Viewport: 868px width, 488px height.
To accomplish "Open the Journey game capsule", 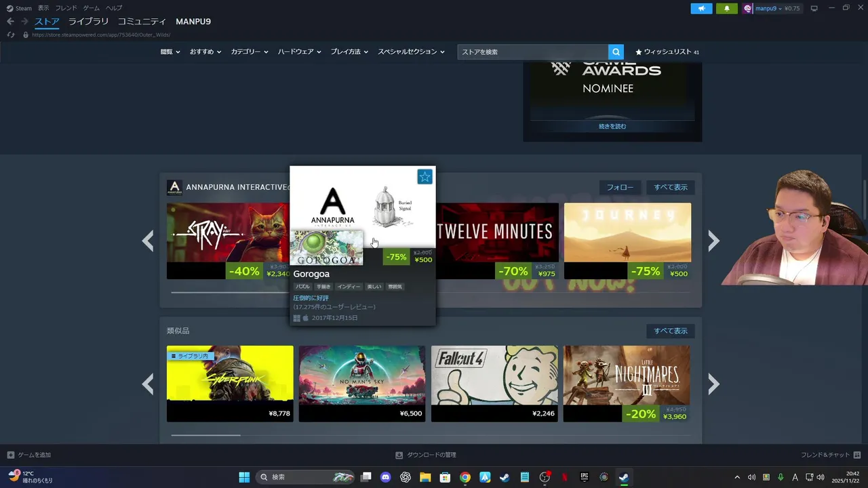I will click(627, 241).
